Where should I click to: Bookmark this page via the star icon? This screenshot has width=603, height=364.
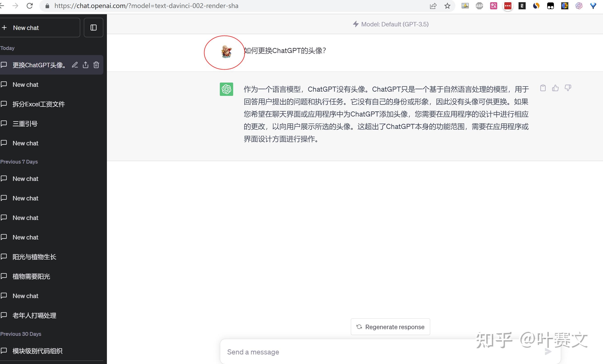[x=448, y=6]
